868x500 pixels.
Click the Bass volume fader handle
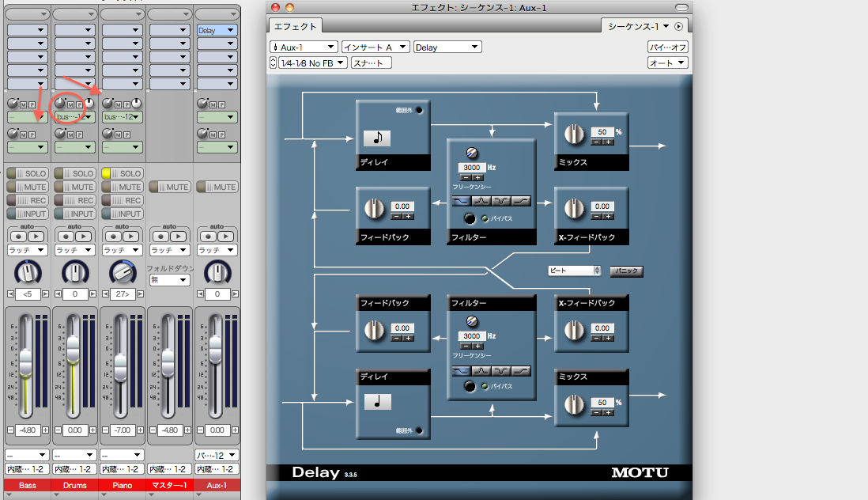[x=26, y=364]
